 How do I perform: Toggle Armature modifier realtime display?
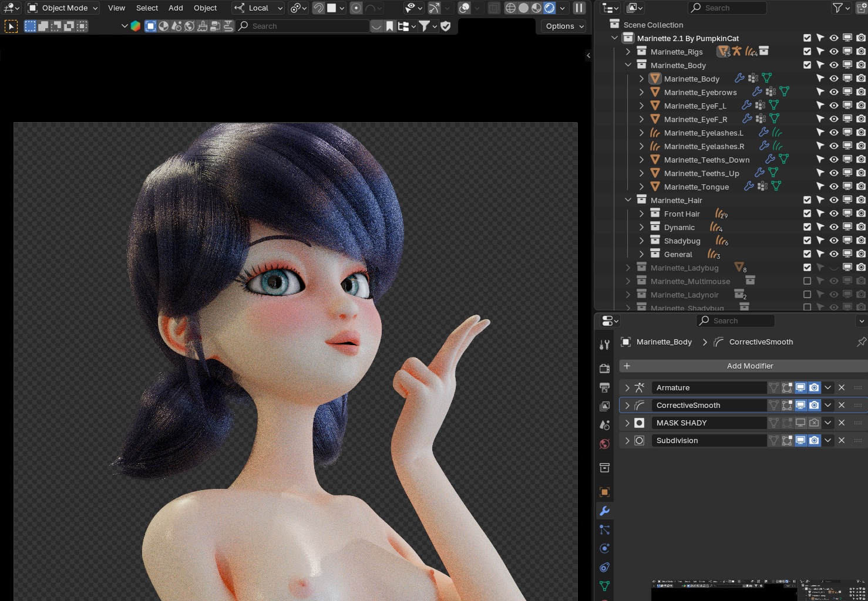point(800,387)
